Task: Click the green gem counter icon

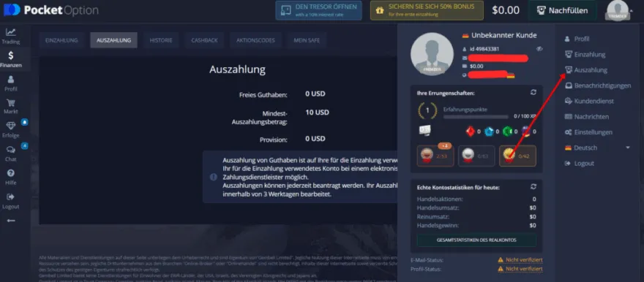Action: click(x=507, y=132)
